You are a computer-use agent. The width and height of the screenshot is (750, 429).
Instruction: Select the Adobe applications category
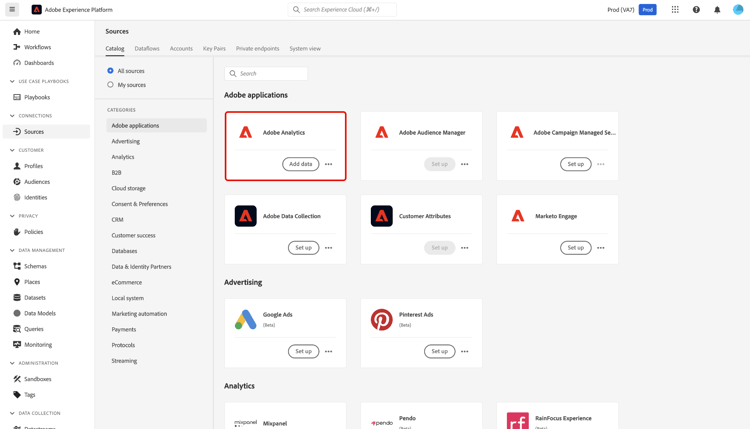click(156, 125)
